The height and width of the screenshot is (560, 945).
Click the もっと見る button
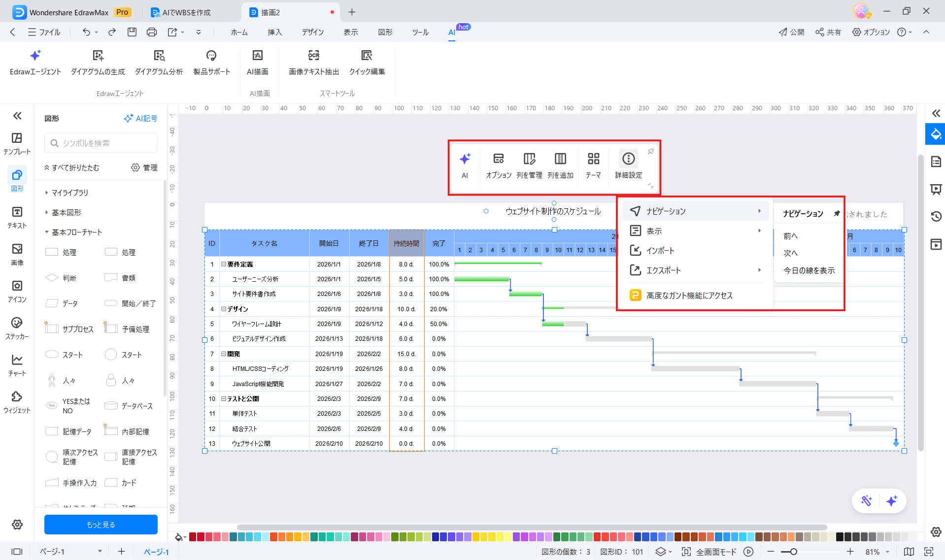(101, 525)
